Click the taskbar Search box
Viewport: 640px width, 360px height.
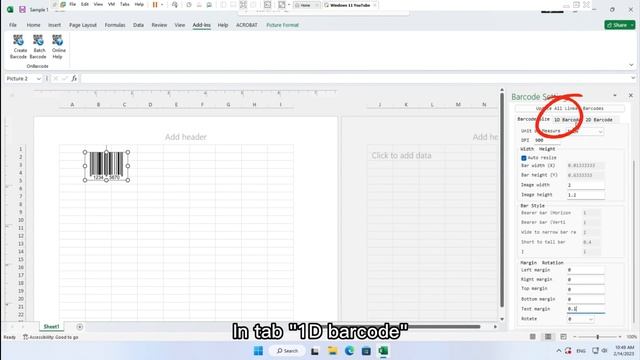tap(287, 351)
